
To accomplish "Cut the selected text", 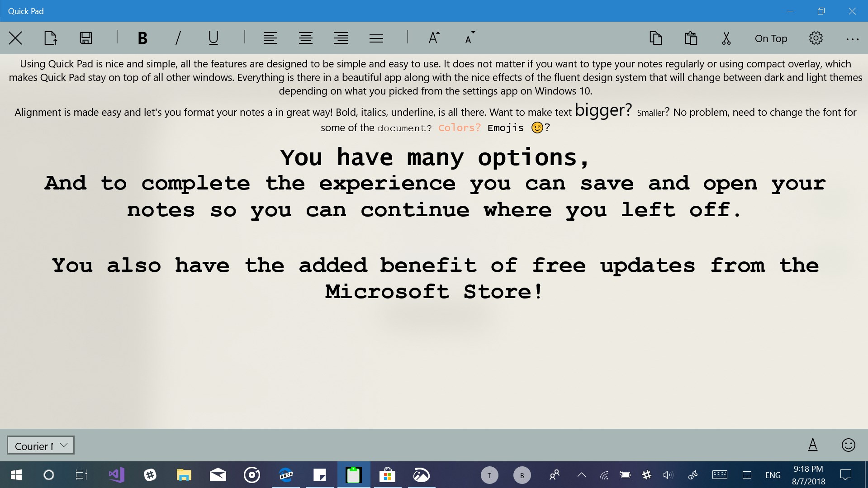I will 726,38.
